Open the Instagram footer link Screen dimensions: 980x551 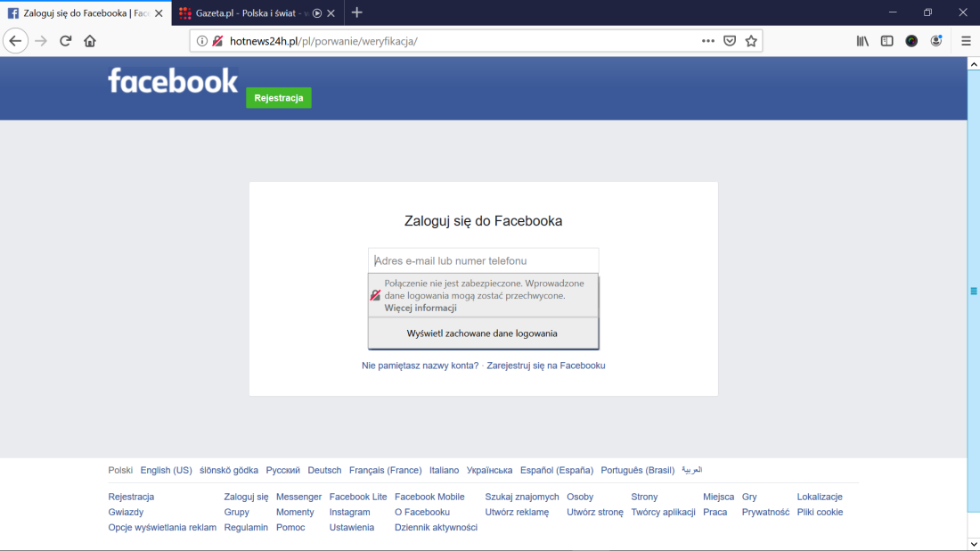(349, 513)
